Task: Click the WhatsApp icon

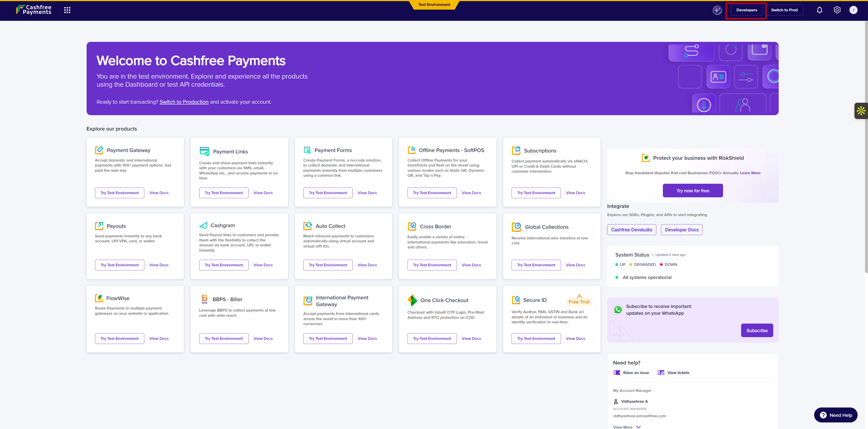Action: (618, 310)
